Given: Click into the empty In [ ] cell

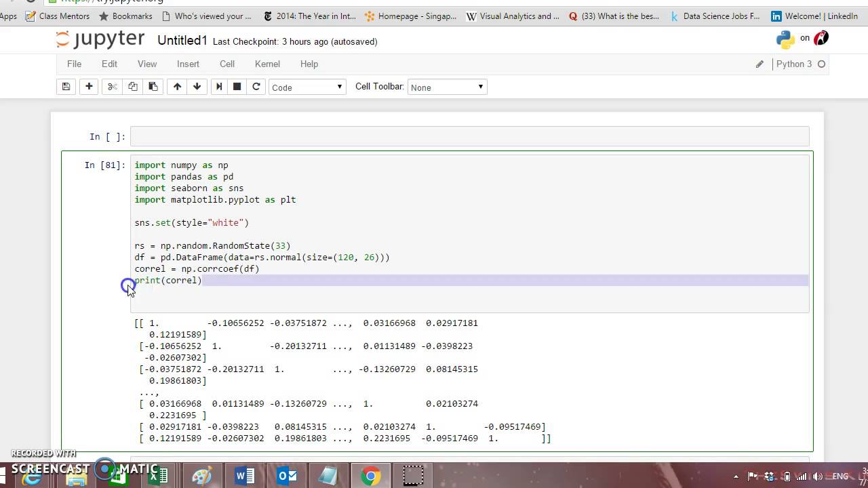Looking at the screenshot, I should 469,136.
